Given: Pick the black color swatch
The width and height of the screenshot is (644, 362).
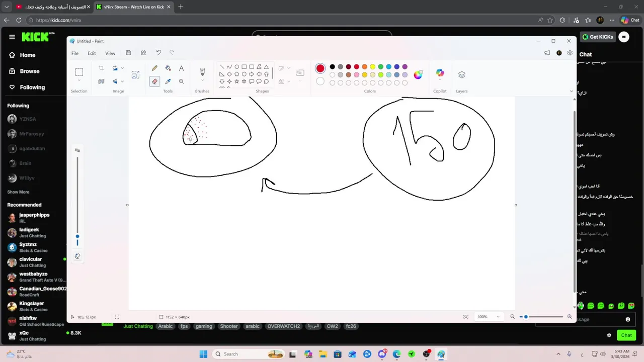Looking at the screenshot, I should coord(332,67).
